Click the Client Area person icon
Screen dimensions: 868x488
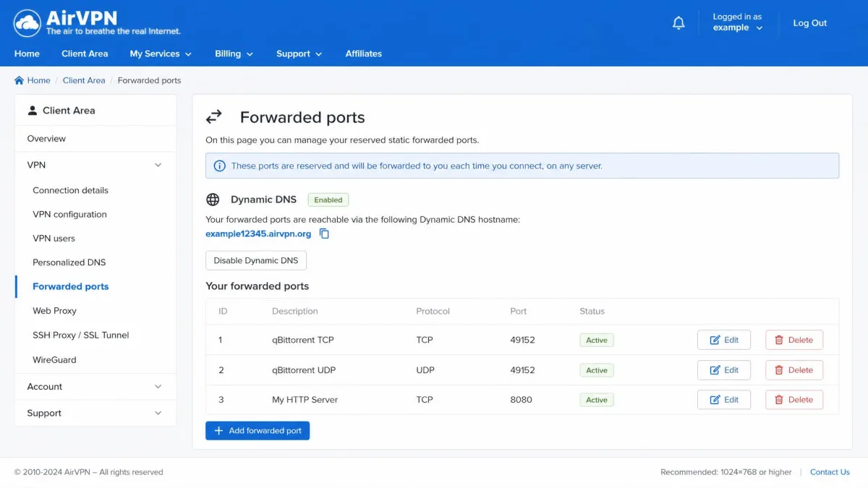click(x=33, y=111)
